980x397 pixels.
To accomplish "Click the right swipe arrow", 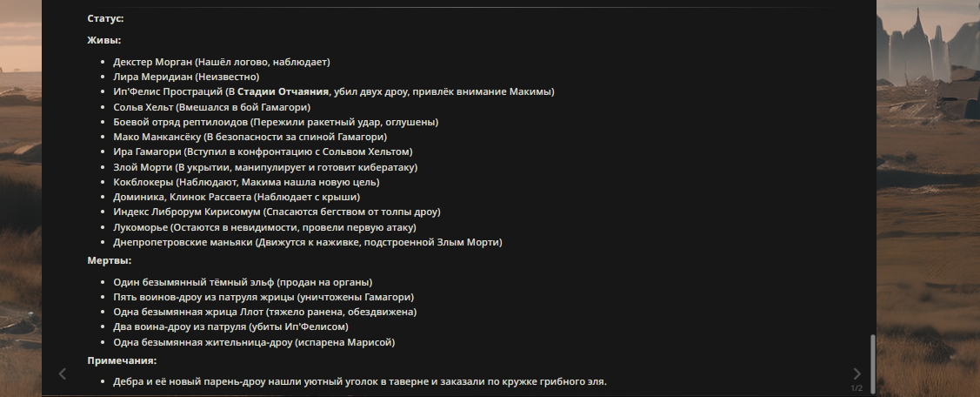I will click(x=857, y=374).
